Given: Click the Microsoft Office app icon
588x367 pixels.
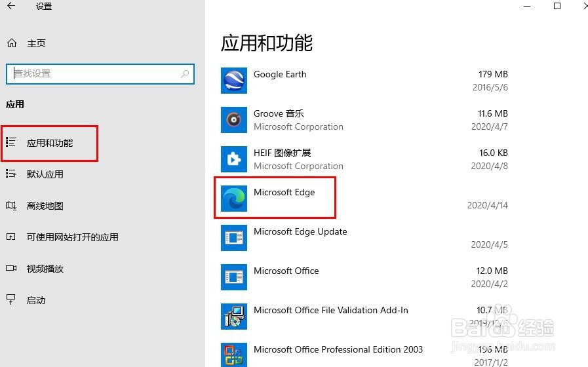Looking at the screenshot, I should [234, 277].
